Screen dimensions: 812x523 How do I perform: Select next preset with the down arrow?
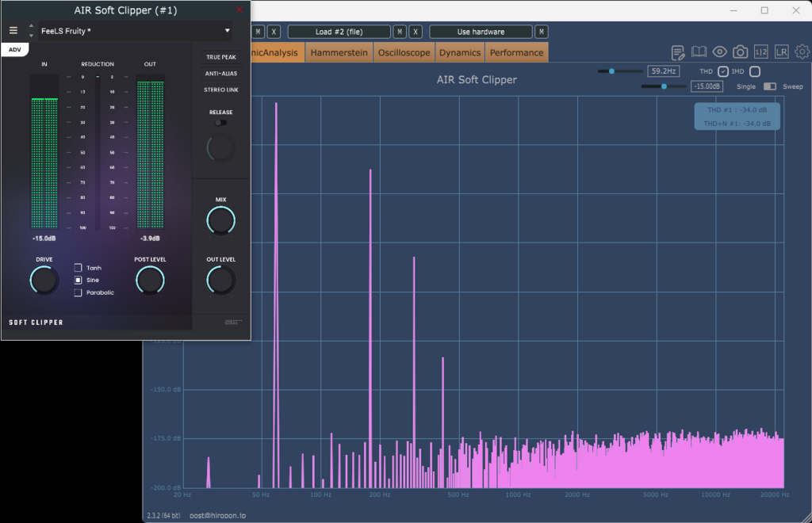click(x=31, y=36)
